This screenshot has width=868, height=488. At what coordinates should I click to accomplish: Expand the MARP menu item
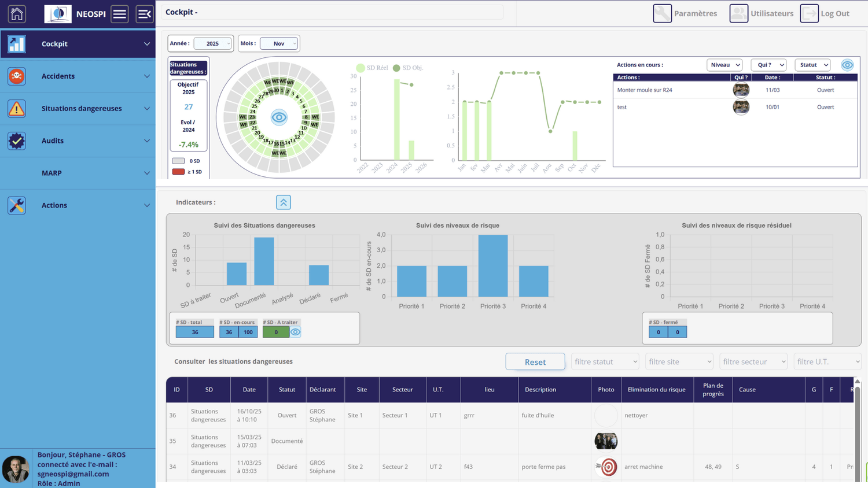pos(78,173)
